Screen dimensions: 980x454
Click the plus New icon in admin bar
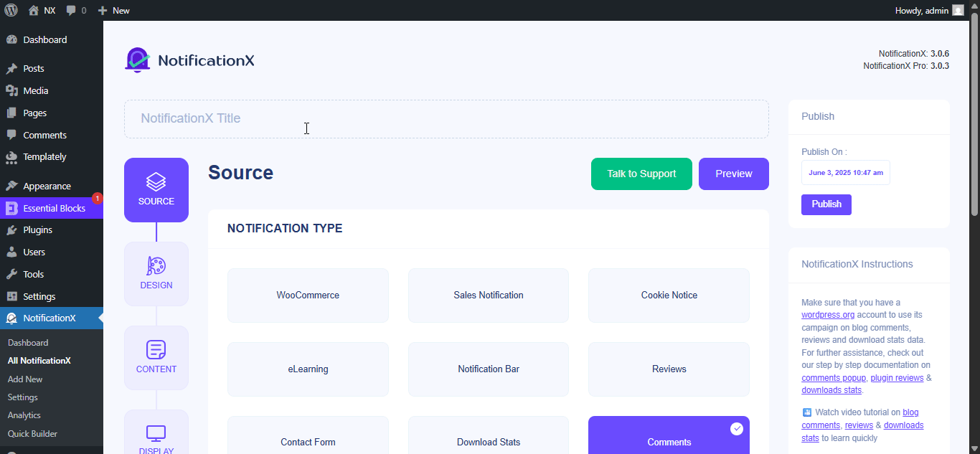coord(103,11)
